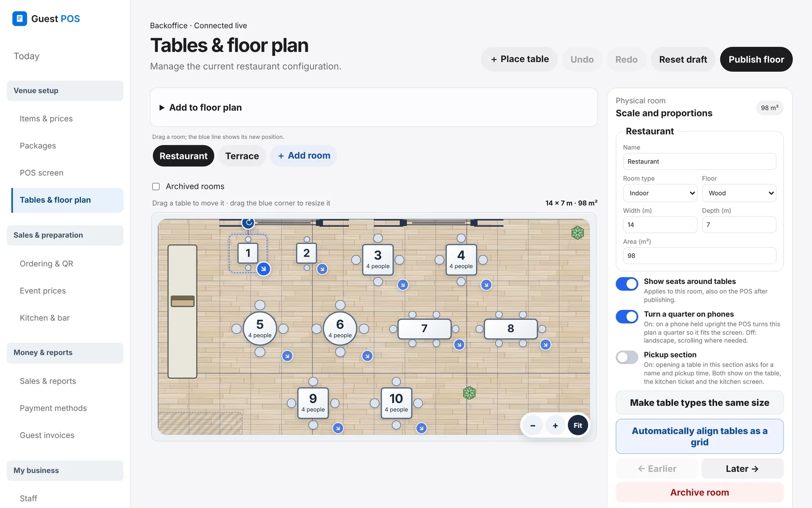
Task: Click the Later arrow button
Action: (x=742, y=469)
